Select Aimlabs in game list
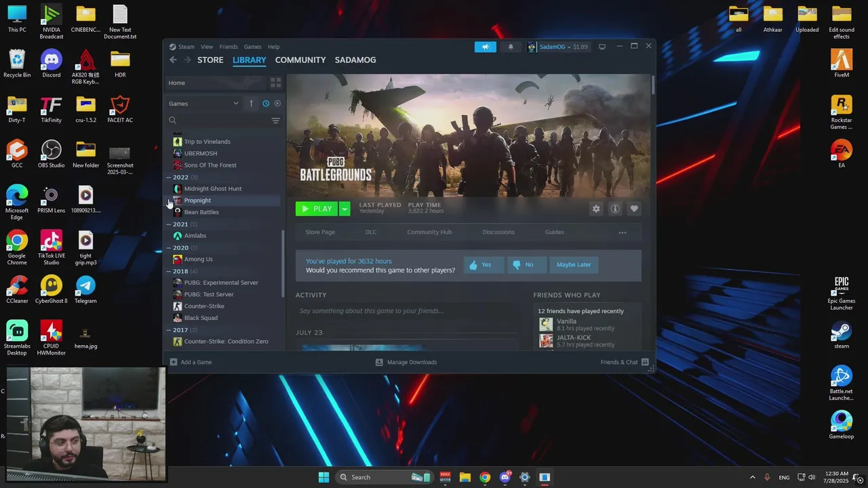This screenshot has height=488, width=868. coord(226,236)
